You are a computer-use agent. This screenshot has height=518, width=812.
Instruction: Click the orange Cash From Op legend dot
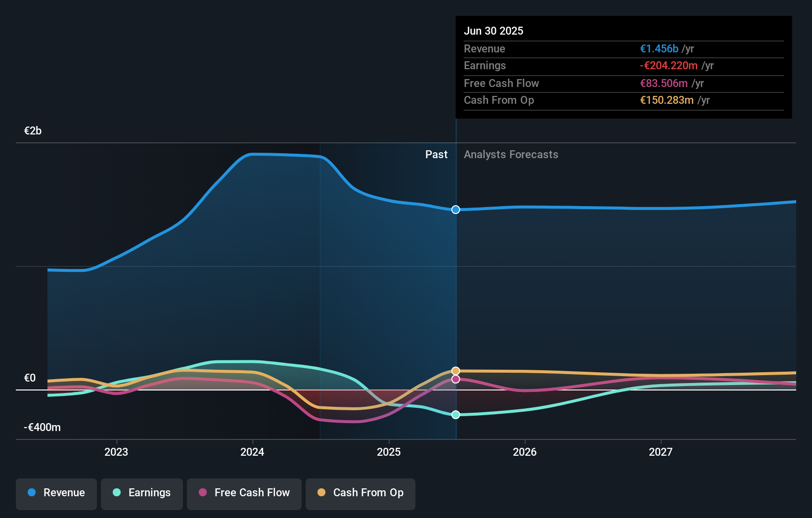(322, 493)
